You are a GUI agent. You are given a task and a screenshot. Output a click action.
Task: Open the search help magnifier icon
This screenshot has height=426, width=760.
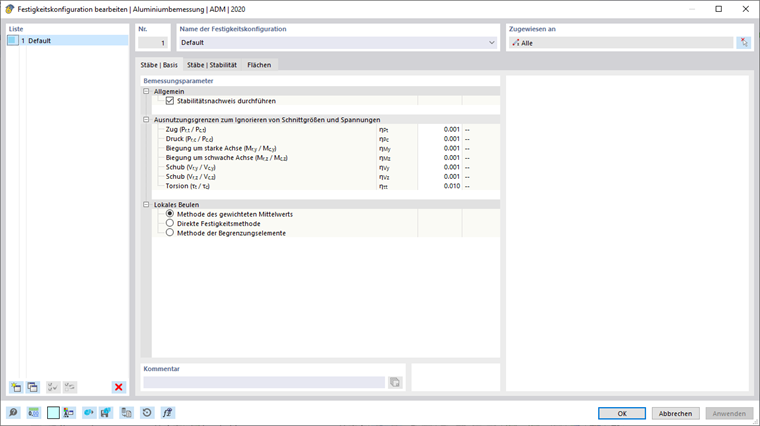pos(13,412)
